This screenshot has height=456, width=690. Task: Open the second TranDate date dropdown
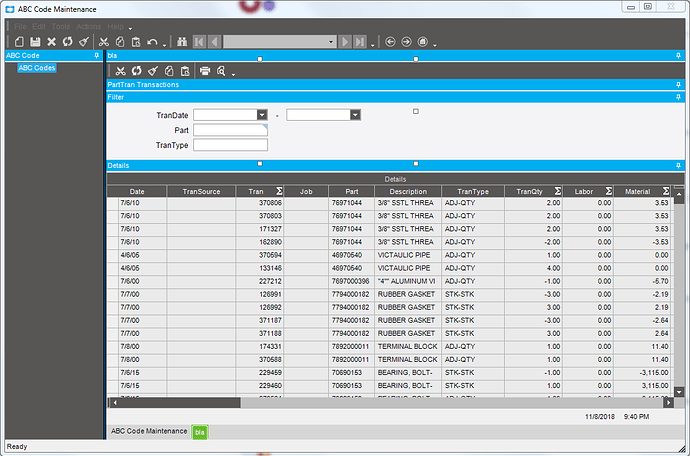[355, 115]
